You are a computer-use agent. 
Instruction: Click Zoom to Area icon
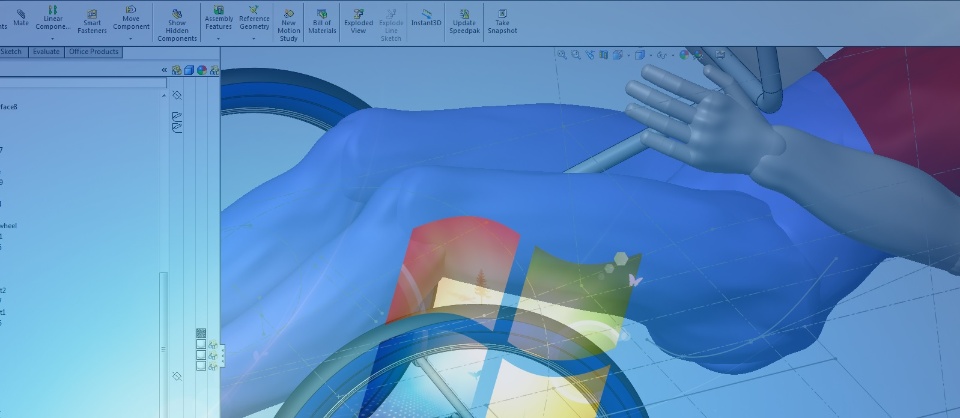click(576, 54)
